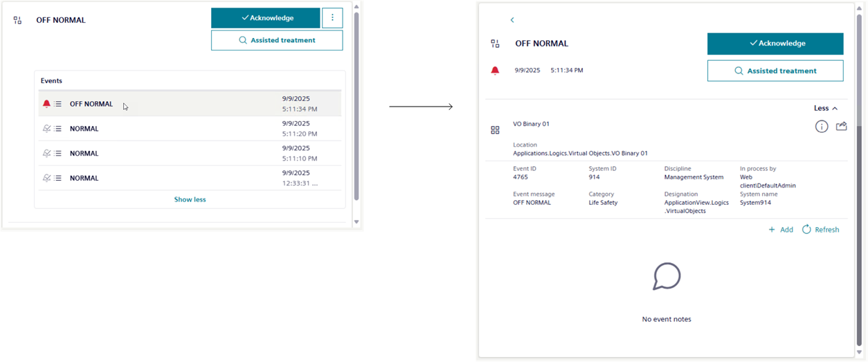The image size is (868, 362).
Task: Open Assisted treatment in the left panel
Action: click(276, 40)
